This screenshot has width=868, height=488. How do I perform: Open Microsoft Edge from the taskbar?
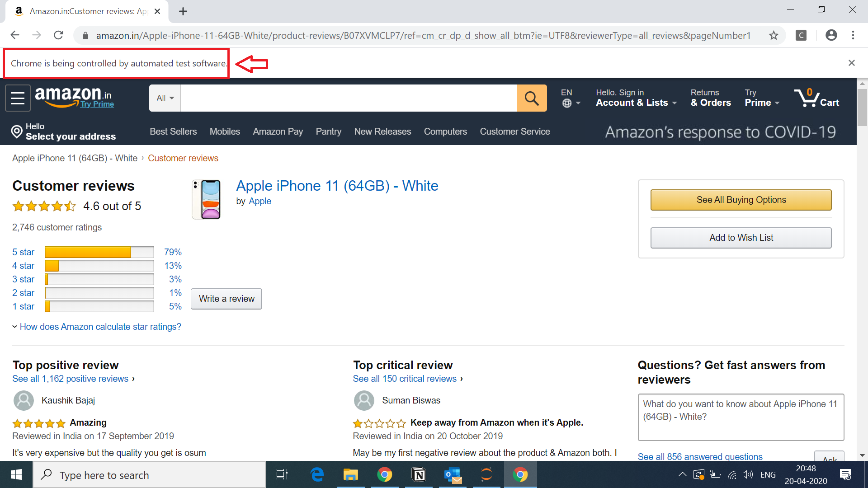(317, 475)
